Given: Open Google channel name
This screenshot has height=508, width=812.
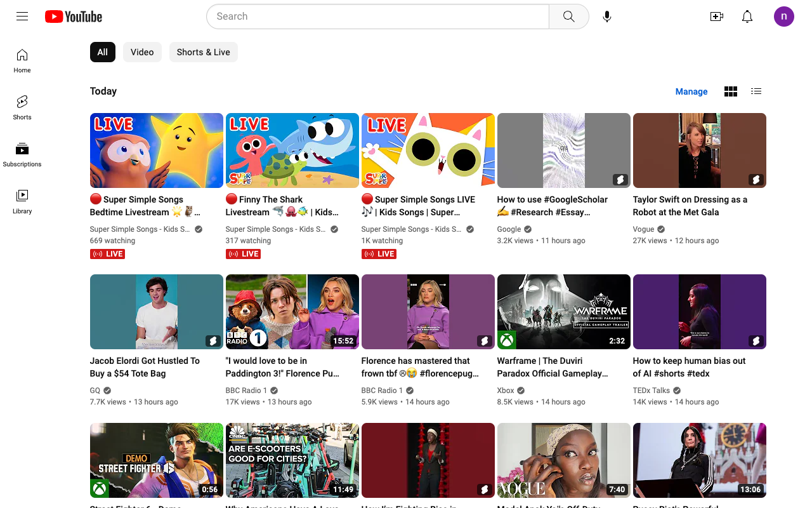Looking at the screenshot, I should coord(509,229).
